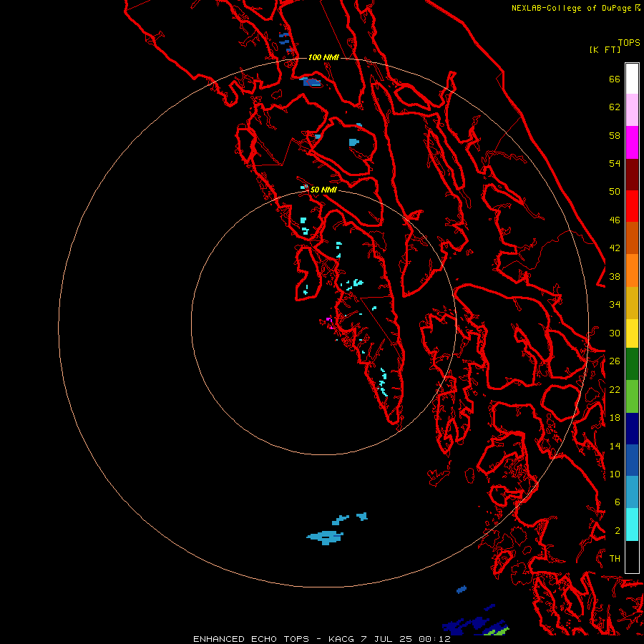Click the '7 JUL 25' date text
Viewport: 644px width, 644px height.
(x=388, y=639)
